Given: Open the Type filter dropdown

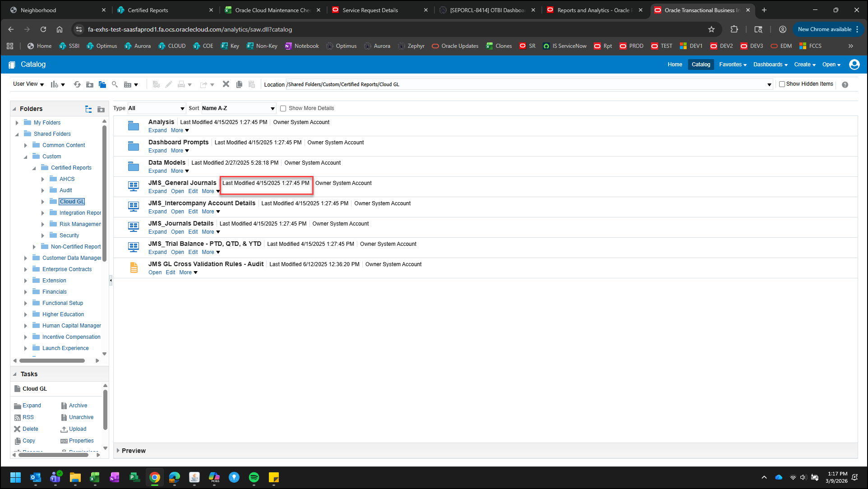Looking at the screenshot, I should point(156,108).
